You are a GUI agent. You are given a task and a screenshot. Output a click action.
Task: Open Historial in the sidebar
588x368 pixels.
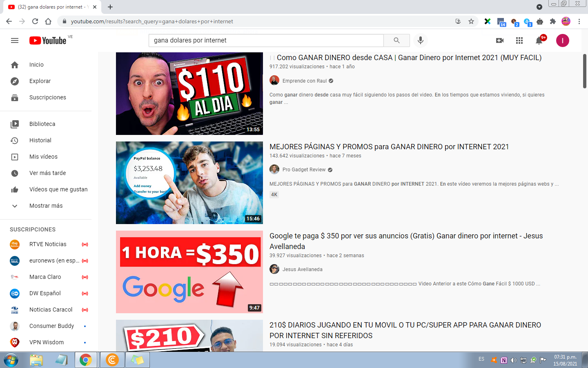click(46, 140)
